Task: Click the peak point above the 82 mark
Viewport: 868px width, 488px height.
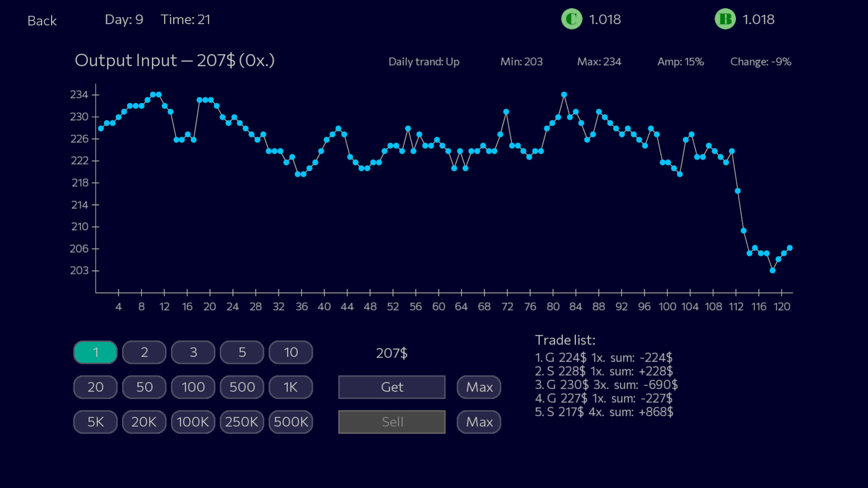Action: [x=564, y=94]
